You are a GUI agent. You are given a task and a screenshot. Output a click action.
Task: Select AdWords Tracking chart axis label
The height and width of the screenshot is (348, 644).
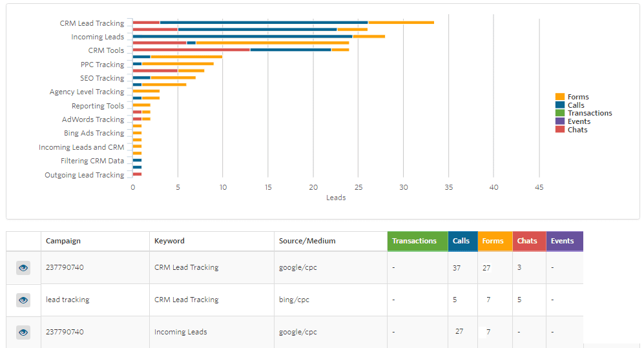[x=93, y=119]
